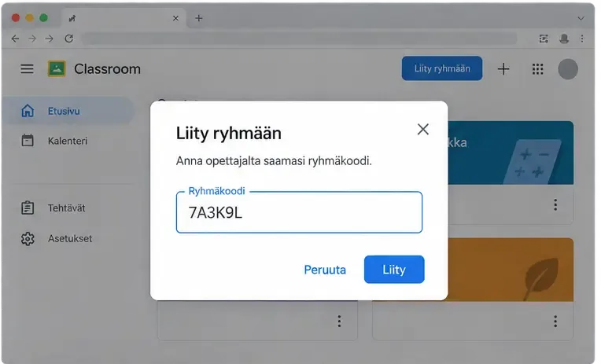Open Asetukset settings in the sidebar
This screenshot has height=364, width=601.
point(70,239)
